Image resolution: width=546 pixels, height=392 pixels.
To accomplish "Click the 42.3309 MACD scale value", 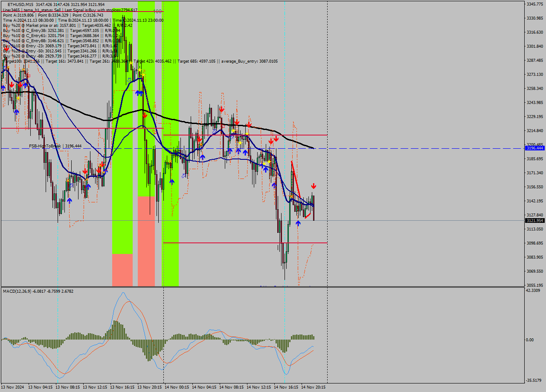I will 533,290.
